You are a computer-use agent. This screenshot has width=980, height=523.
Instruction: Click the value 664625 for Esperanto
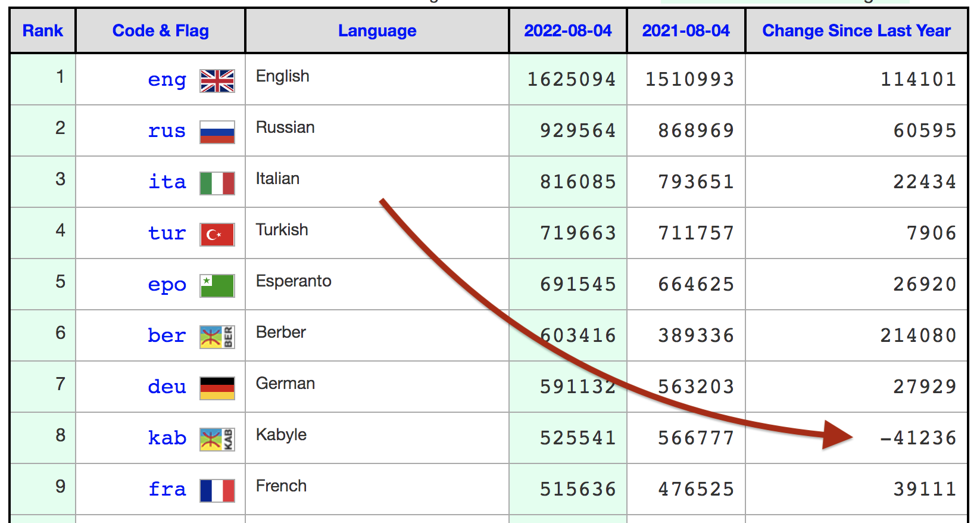pyautogui.click(x=696, y=284)
